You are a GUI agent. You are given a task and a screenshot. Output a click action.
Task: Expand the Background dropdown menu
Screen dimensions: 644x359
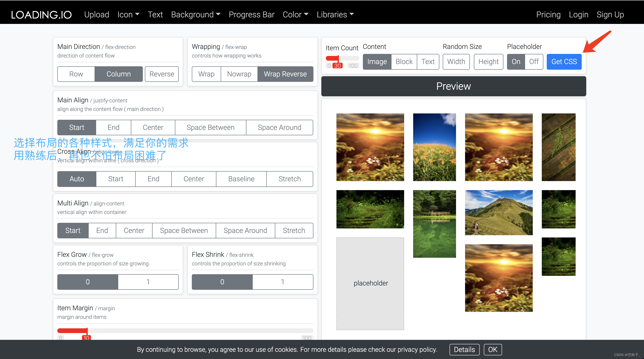point(195,14)
